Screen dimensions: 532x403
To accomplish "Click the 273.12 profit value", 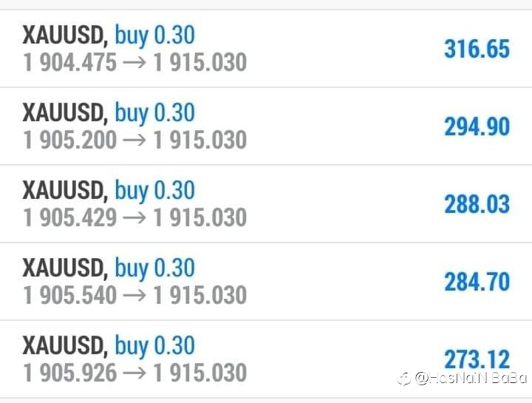I will (x=477, y=359).
